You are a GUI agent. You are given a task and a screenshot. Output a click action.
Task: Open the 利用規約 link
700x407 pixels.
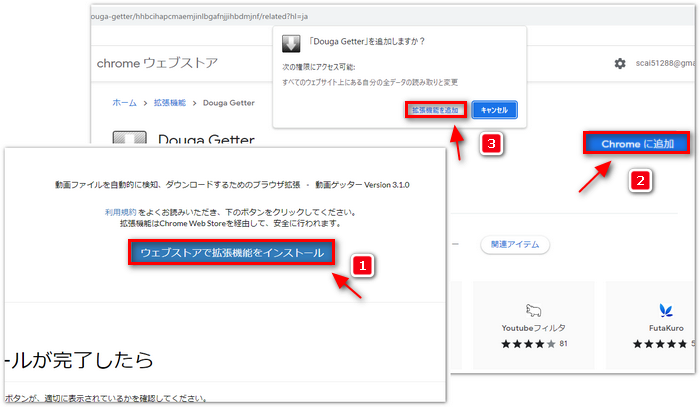tap(121, 213)
